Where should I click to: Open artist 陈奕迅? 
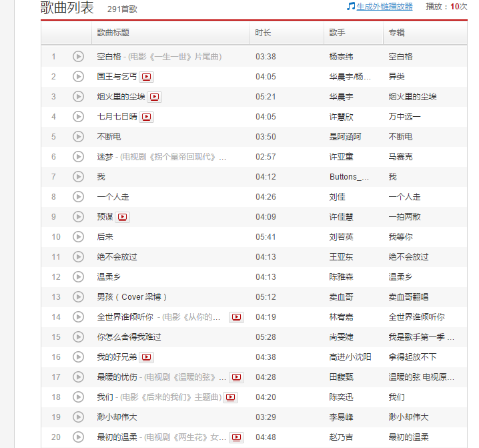coord(341,397)
